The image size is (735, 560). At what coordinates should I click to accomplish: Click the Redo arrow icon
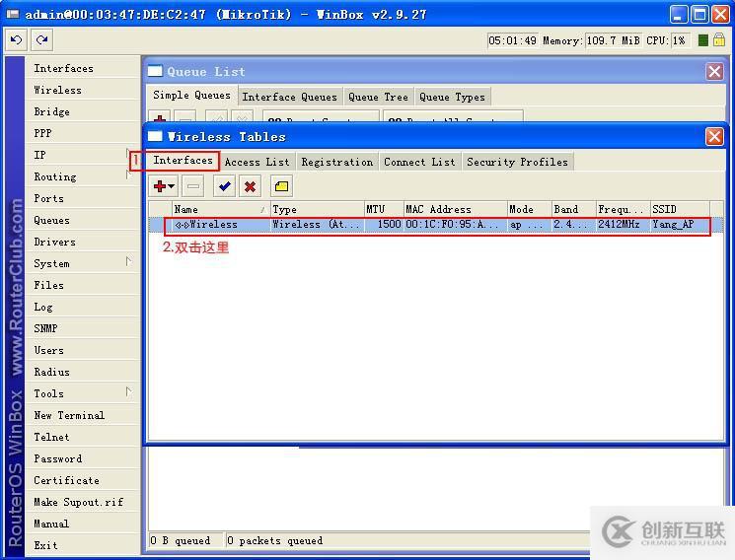pyautogui.click(x=42, y=40)
